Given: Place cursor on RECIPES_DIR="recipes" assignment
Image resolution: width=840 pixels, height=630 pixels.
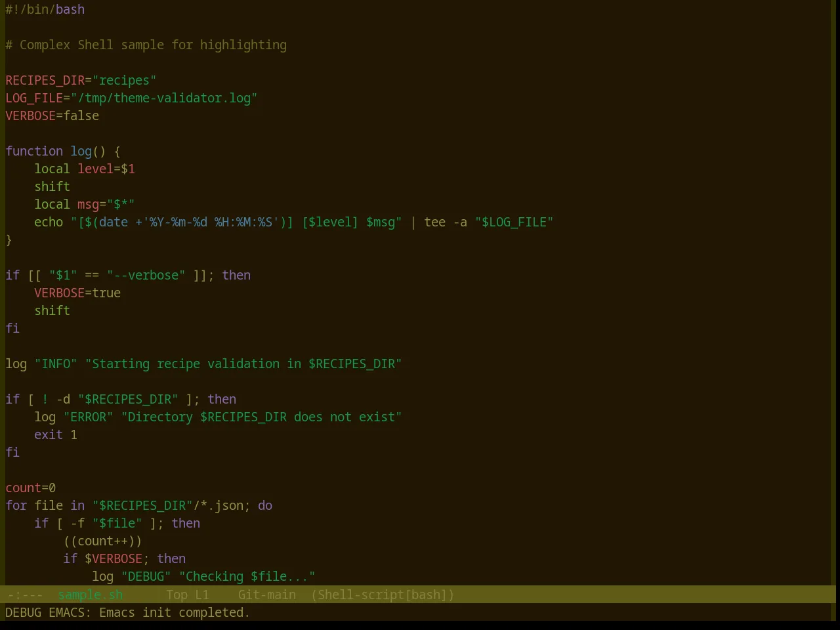Looking at the screenshot, I should tap(81, 80).
